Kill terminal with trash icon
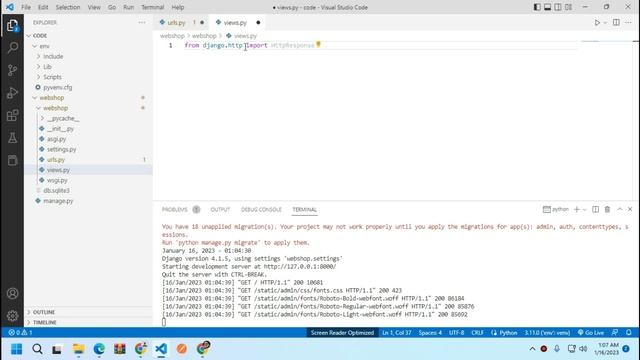Viewport: 640px width, 360px height. pyautogui.click(x=607, y=209)
